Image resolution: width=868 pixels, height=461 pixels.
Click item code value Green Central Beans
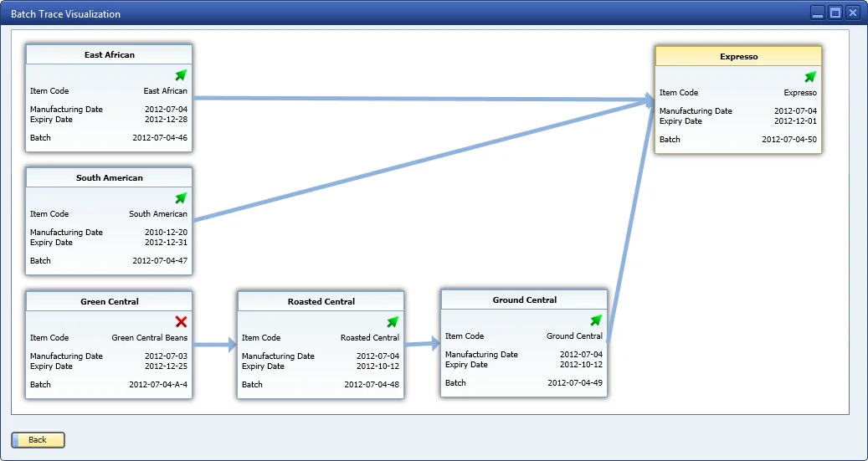pyautogui.click(x=150, y=337)
